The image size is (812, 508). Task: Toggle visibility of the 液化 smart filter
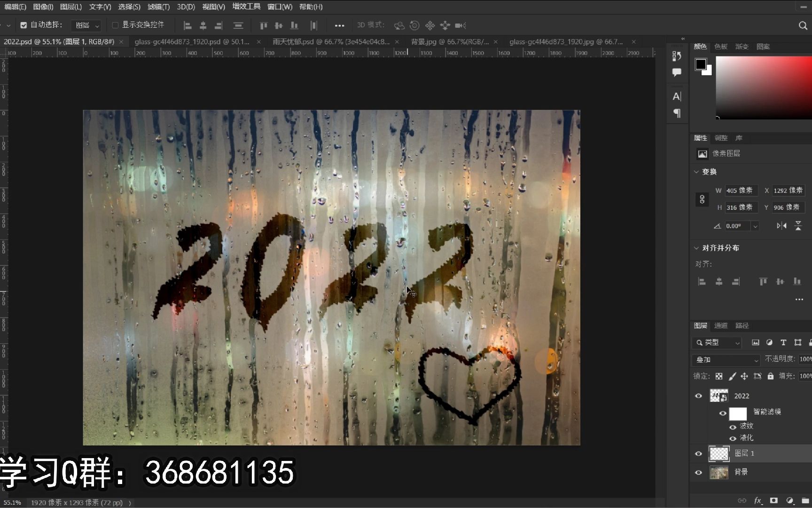(732, 438)
